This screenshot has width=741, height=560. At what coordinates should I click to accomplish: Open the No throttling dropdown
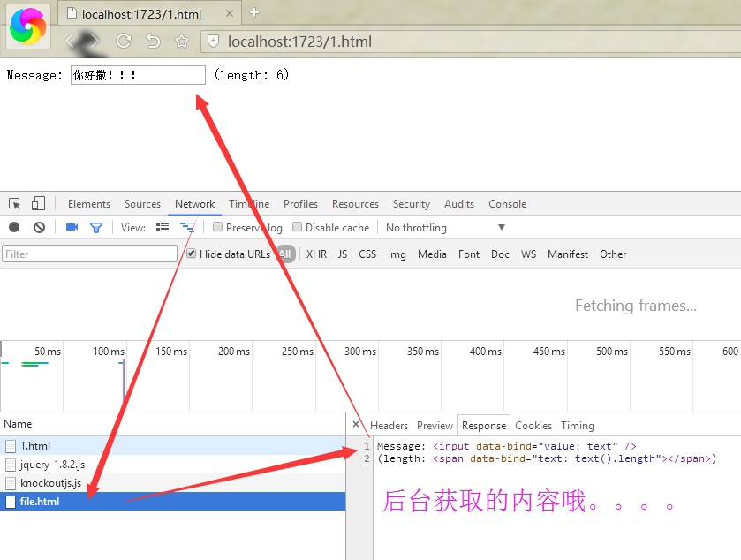445,228
